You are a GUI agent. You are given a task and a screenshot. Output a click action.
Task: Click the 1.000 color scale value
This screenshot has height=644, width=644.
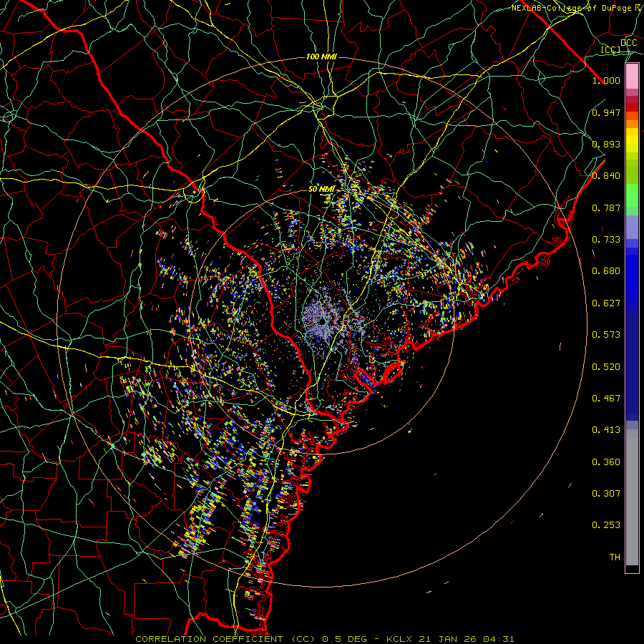606,80
